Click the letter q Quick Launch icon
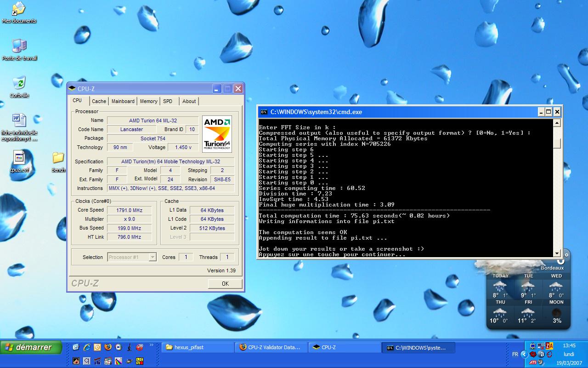The width and height of the screenshot is (588, 368). 86,361
